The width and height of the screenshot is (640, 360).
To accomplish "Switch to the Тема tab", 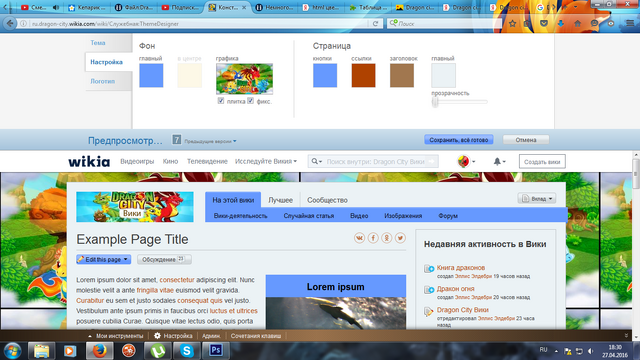I will (x=98, y=43).
